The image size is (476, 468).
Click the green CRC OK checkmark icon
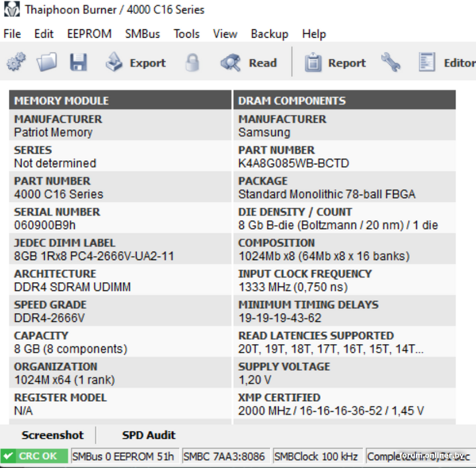click(x=8, y=456)
